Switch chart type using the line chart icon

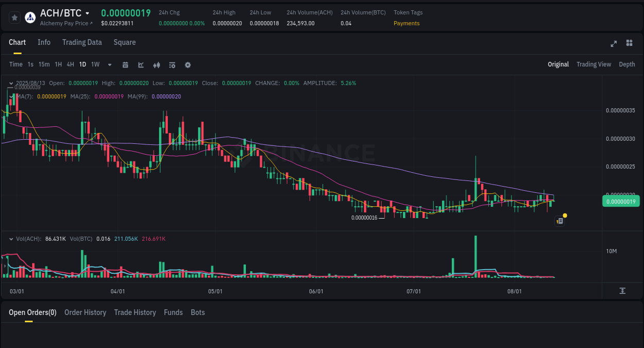[140, 64]
